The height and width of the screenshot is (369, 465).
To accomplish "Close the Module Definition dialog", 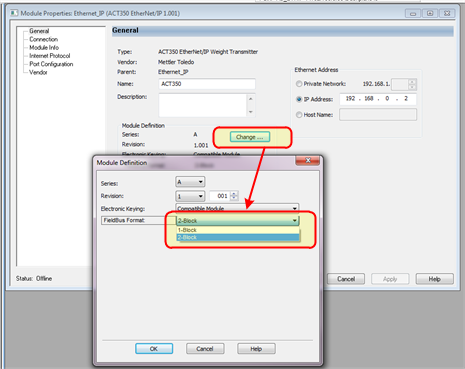I will (307, 161).
